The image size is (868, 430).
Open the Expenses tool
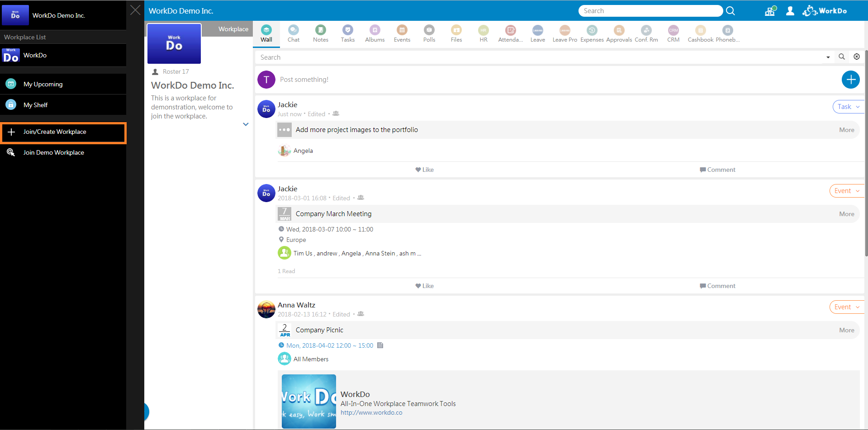[x=592, y=34]
